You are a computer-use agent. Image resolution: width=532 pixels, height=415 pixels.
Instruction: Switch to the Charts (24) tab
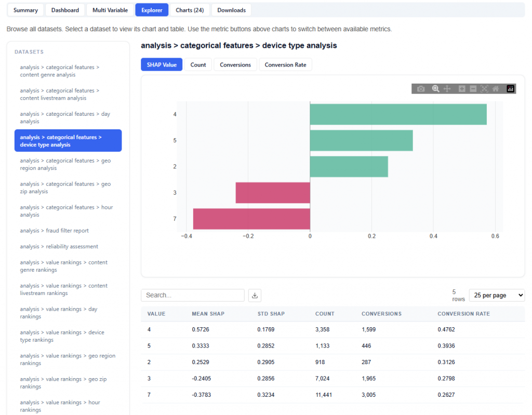pyautogui.click(x=190, y=10)
